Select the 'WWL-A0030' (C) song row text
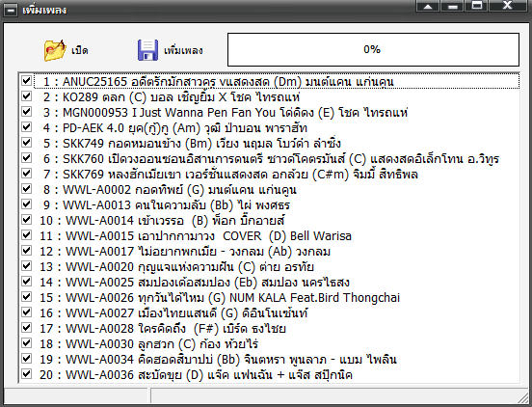The width and height of the screenshot is (532, 407). point(149,344)
